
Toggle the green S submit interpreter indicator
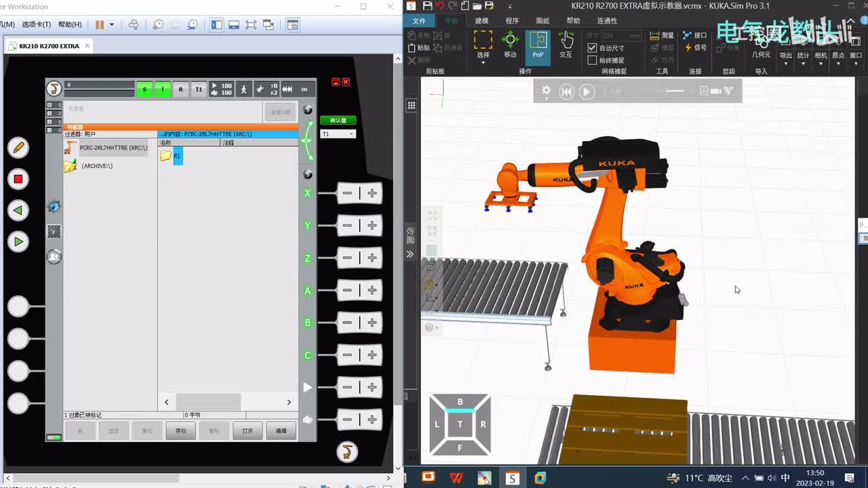pos(144,89)
